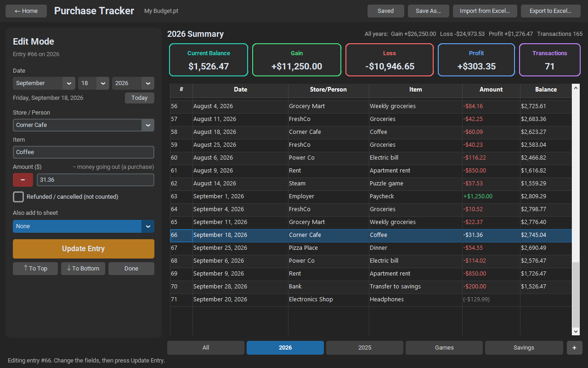Select the Electronics Shop cell in row 71

point(328,299)
